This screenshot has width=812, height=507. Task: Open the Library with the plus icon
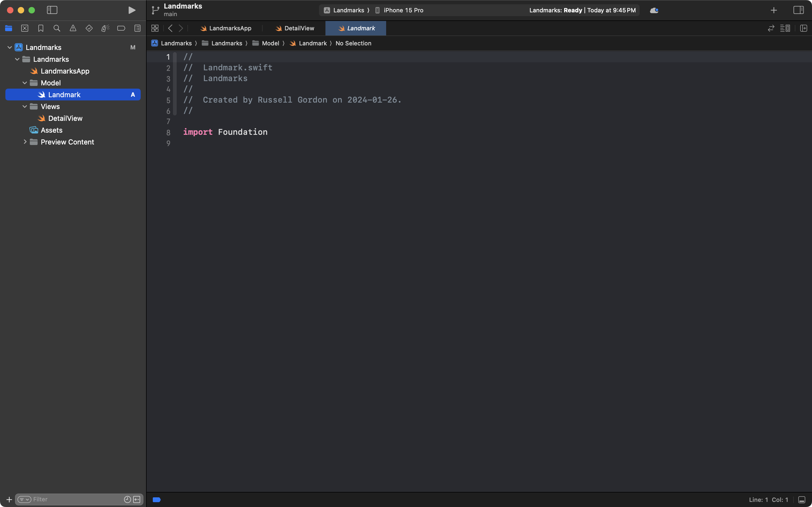coord(773,10)
